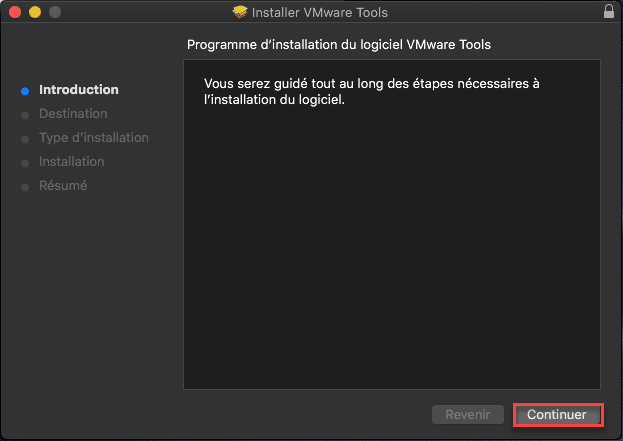Viewport: 623px width, 441px height.
Task: Click the Revenir button
Action: (468, 415)
